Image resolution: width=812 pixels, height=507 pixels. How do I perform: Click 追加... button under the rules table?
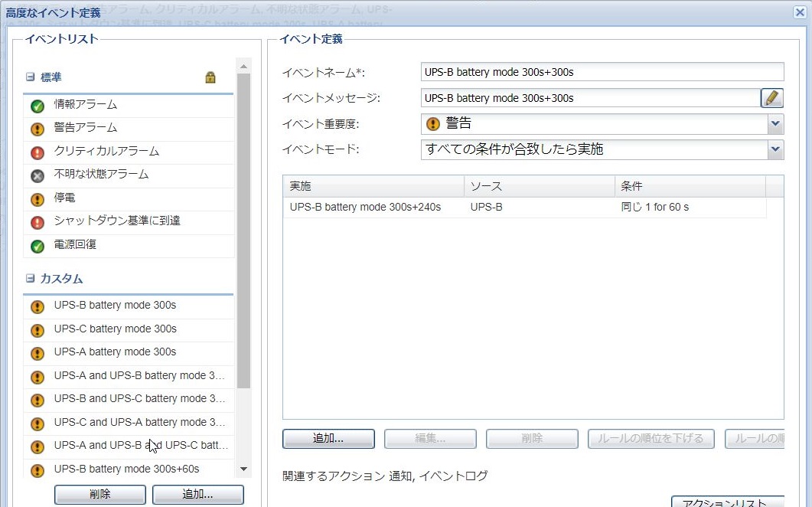click(328, 439)
